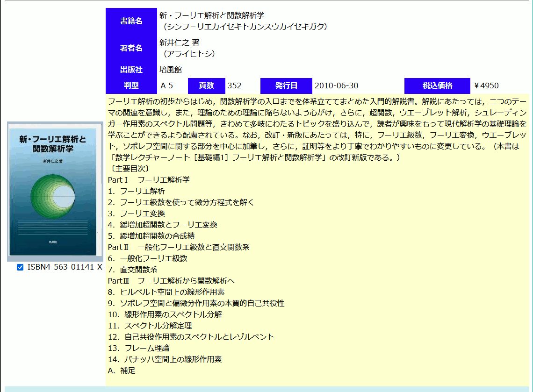The width and height of the screenshot is (533, 392).
Task: Select chapter 10. 線形作用素のスペクトル分解
Action: point(165,314)
